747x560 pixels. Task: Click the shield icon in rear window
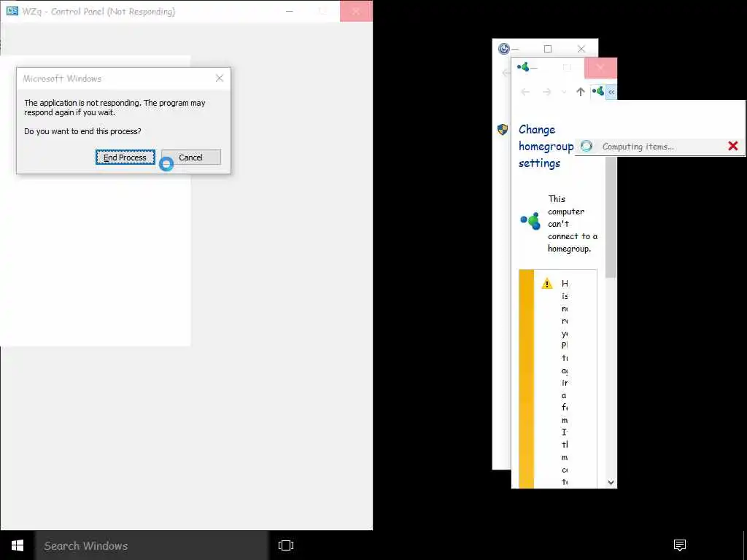click(503, 129)
